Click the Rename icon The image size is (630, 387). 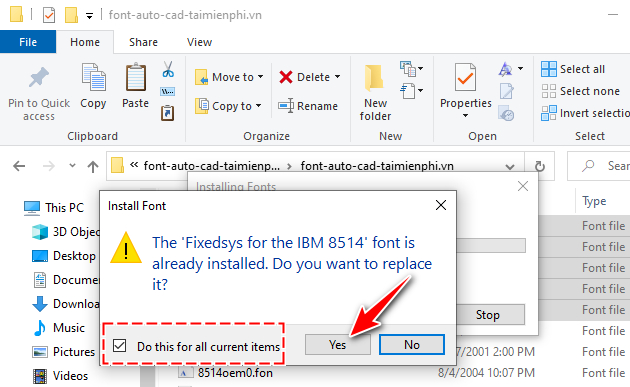pyautogui.click(x=286, y=106)
